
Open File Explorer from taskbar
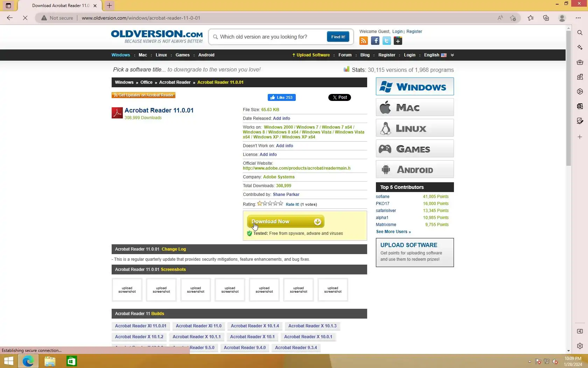click(x=50, y=361)
